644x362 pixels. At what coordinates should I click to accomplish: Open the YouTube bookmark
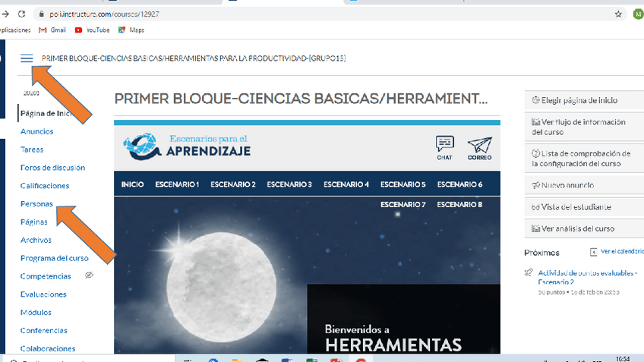[x=79, y=30]
